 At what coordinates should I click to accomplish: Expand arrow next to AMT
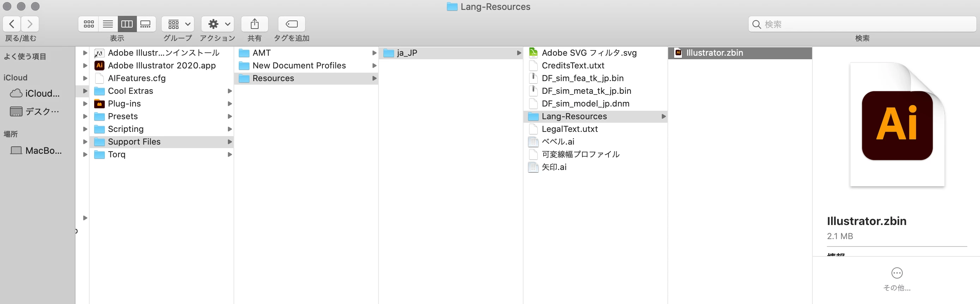pos(374,53)
